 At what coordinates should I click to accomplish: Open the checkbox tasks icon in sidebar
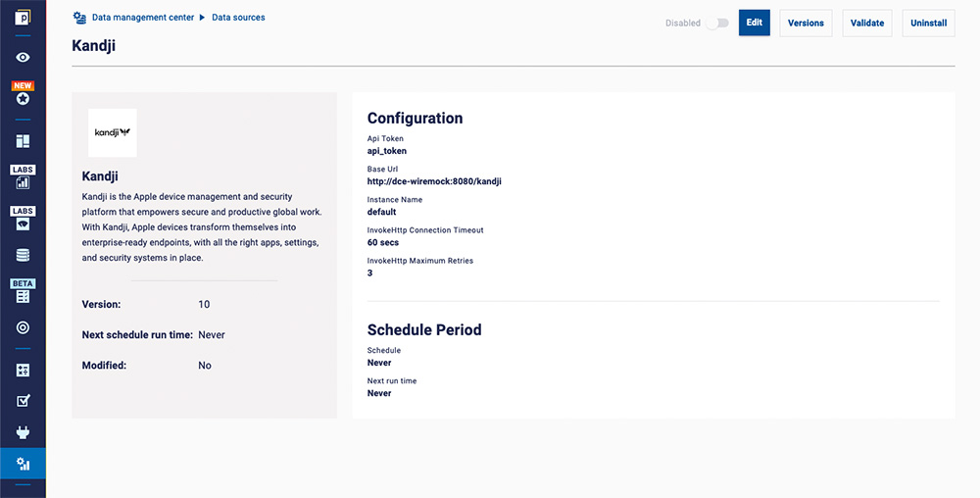point(23,401)
